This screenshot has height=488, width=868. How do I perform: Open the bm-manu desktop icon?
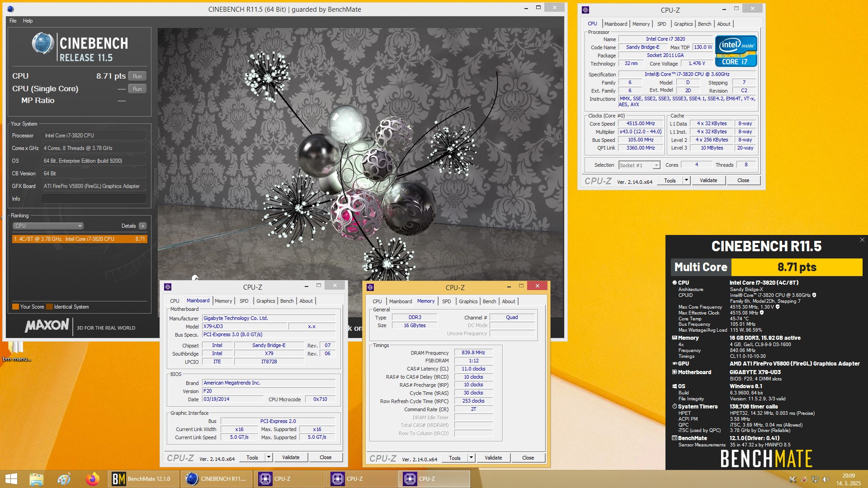tap(17, 352)
